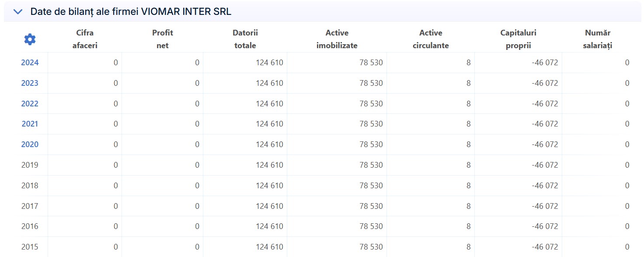Viewport: 644px width, 257px height.
Task: Select the 2019 year row label
Action: 30,165
